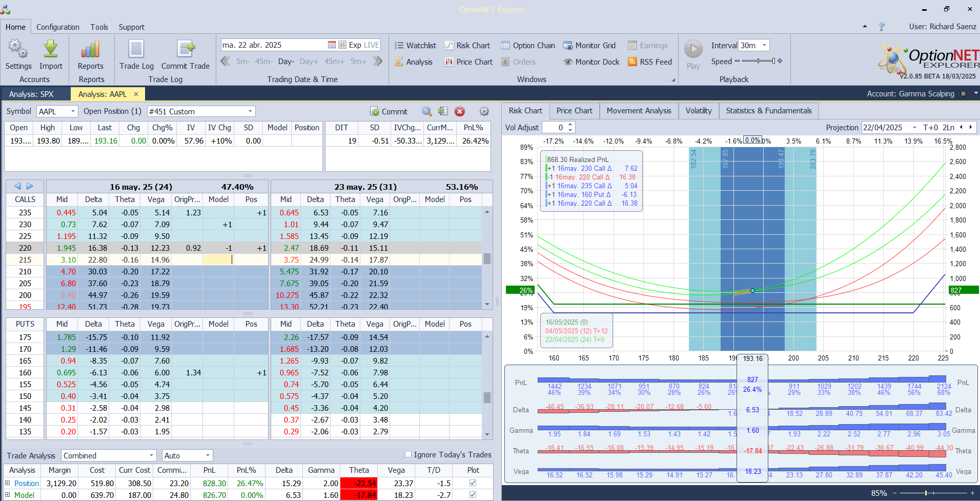
Task: Click the calls chain vertical scrollbar
Action: (487, 258)
